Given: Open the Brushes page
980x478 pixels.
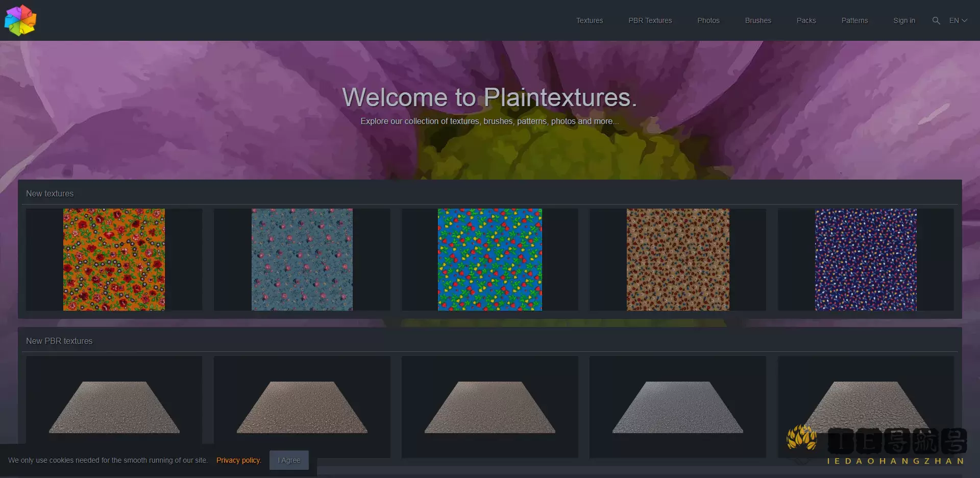Looking at the screenshot, I should 757,20.
